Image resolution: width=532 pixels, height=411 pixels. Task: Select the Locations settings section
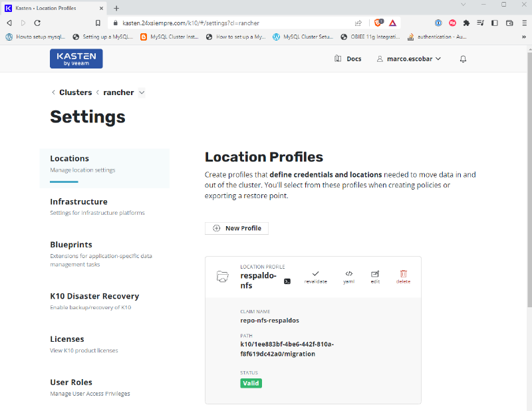[x=104, y=168]
